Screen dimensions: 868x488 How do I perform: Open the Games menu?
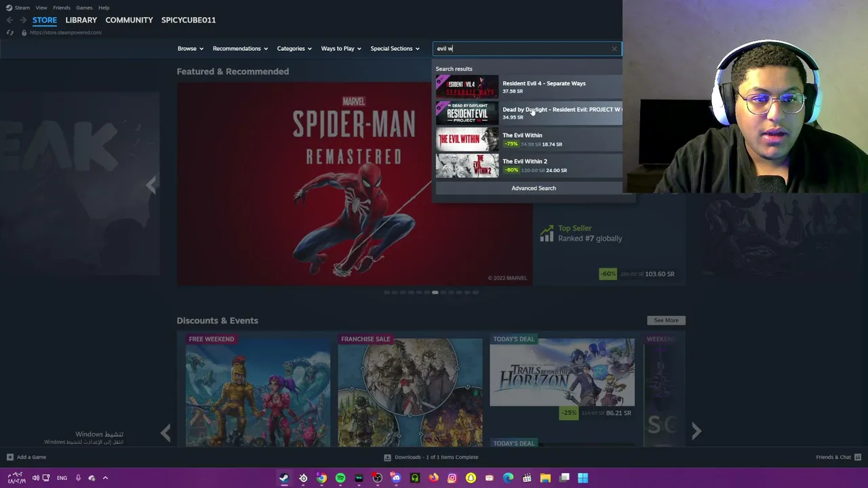tap(84, 7)
